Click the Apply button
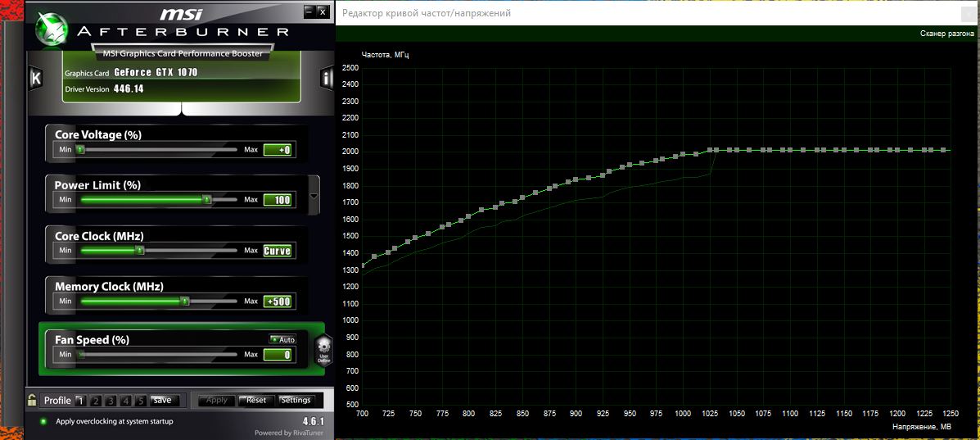Screen dimensions: 980x440 [216, 401]
